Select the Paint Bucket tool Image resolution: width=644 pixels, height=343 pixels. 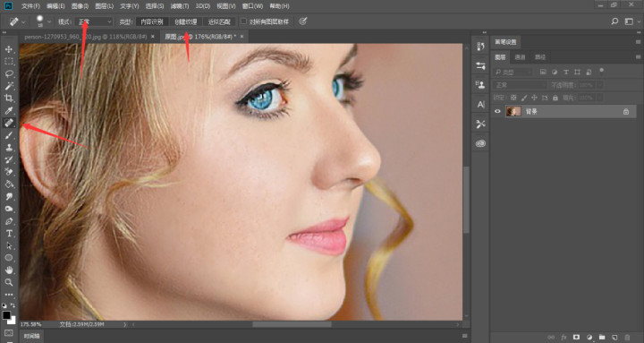tap(9, 184)
